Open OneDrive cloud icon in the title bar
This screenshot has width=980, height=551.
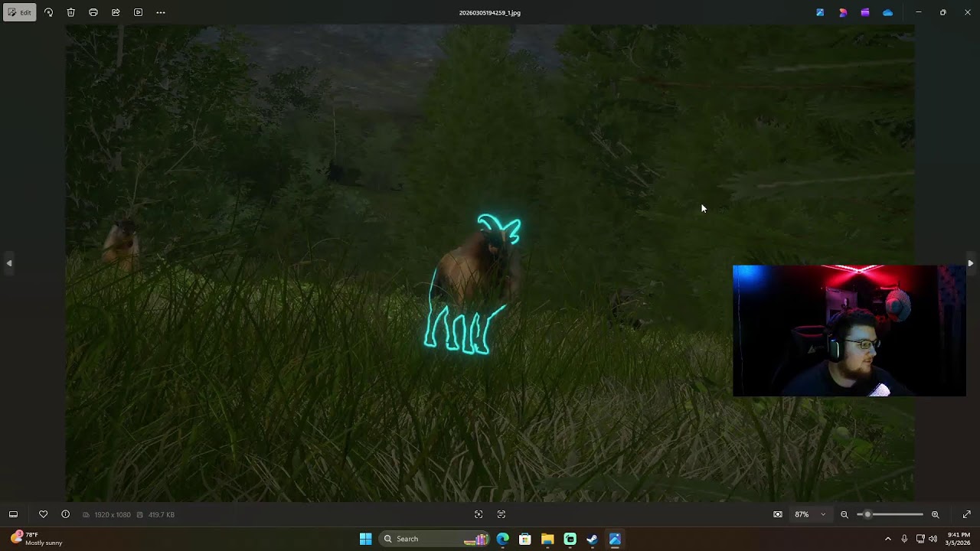click(887, 12)
